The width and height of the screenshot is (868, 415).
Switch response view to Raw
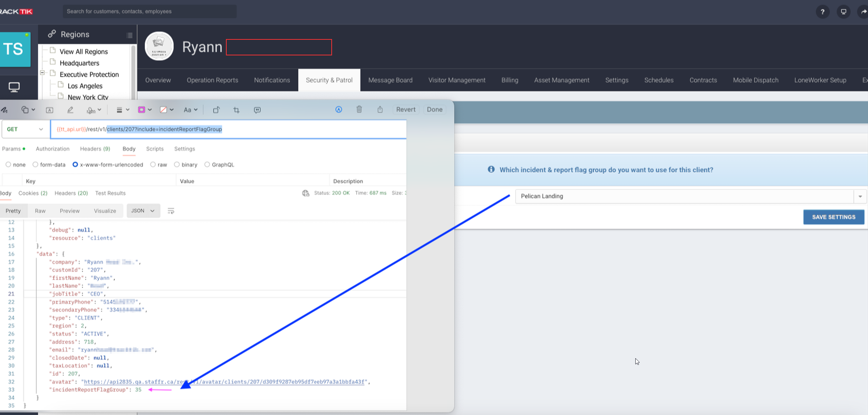[x=40, y=211]
